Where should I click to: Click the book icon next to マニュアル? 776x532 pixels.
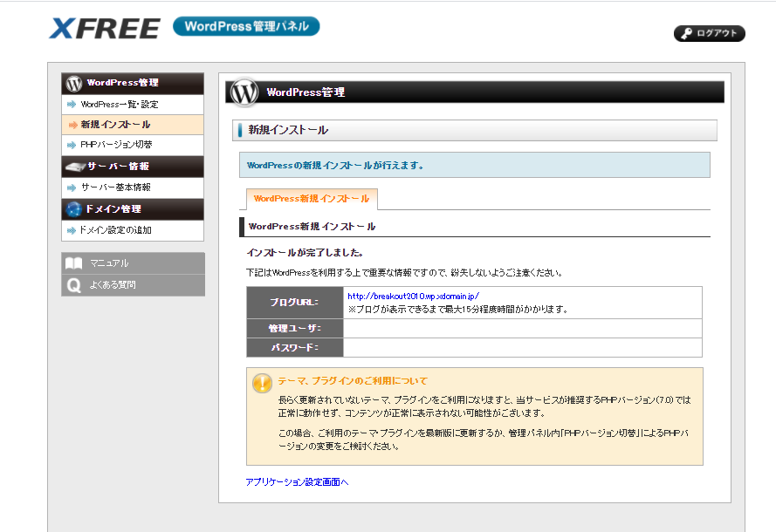pyautogui.click(x=73, y=263)
